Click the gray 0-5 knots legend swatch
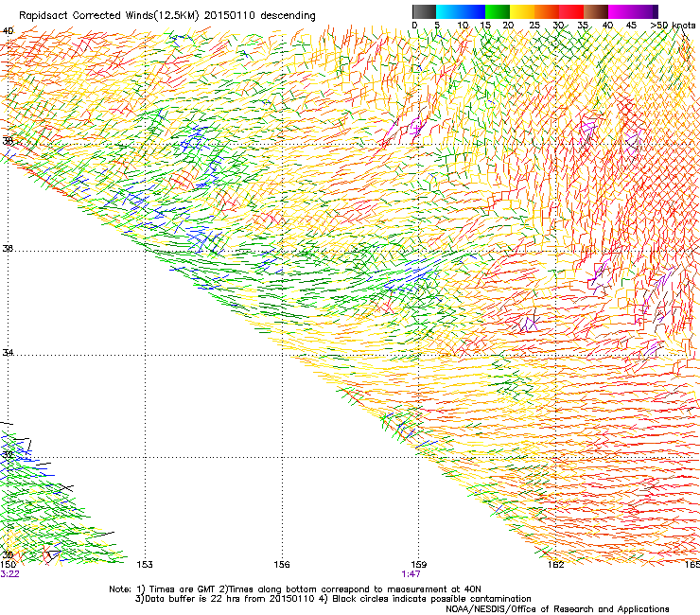 click(424, 11)
